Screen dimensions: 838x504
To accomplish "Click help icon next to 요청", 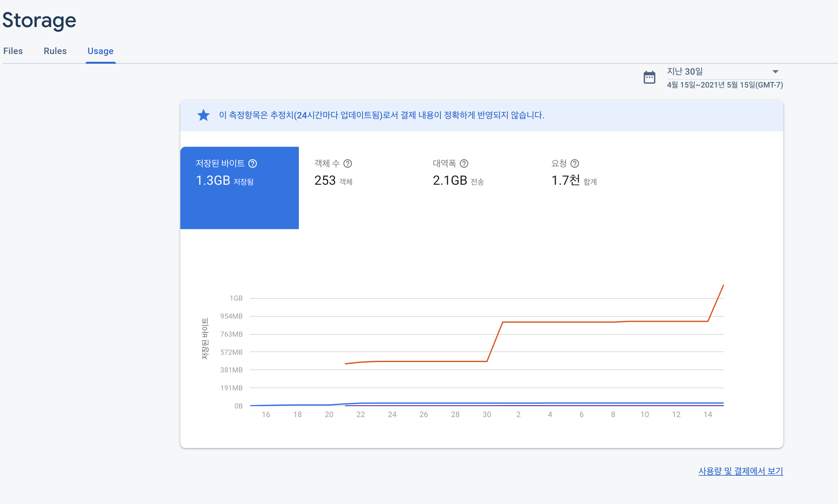I will pos(575,163).
